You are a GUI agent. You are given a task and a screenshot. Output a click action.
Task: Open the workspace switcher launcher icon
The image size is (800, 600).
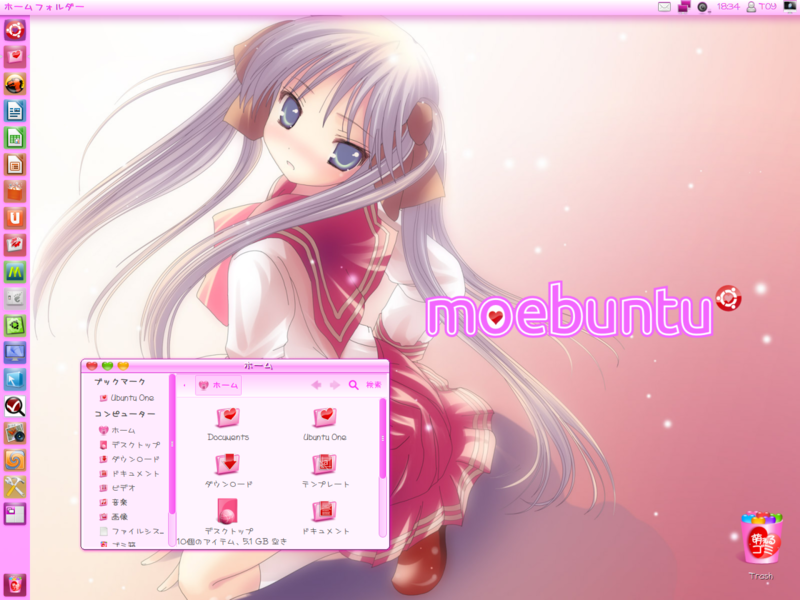15,514
